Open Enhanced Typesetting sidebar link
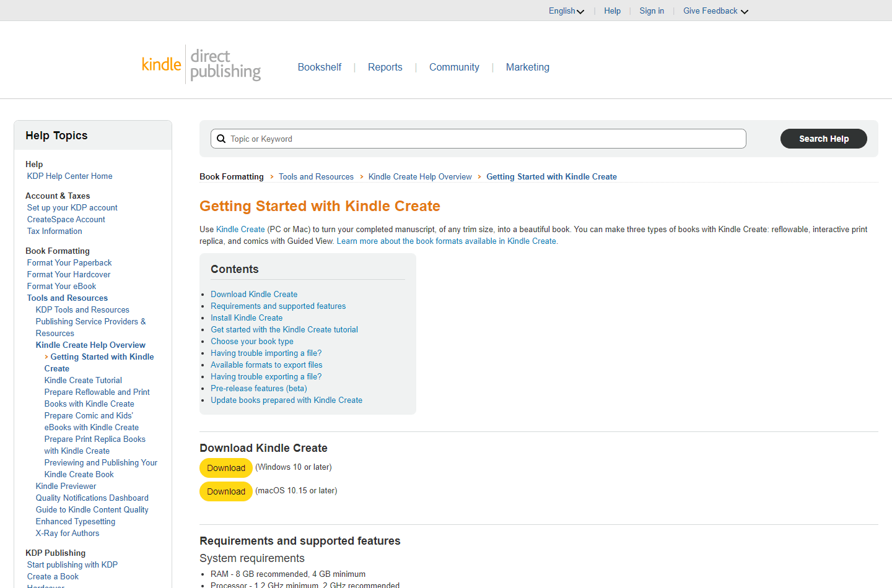892x588 pixels. click(x=75, y=521)
